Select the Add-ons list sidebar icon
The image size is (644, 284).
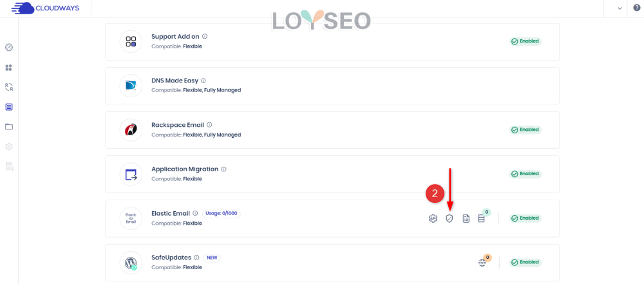[9, 107]
